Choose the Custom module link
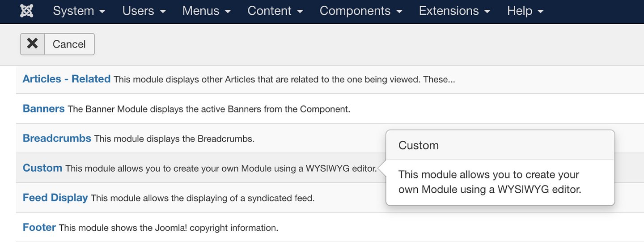Viewport: 644px width, 242px height. [42, 168]
